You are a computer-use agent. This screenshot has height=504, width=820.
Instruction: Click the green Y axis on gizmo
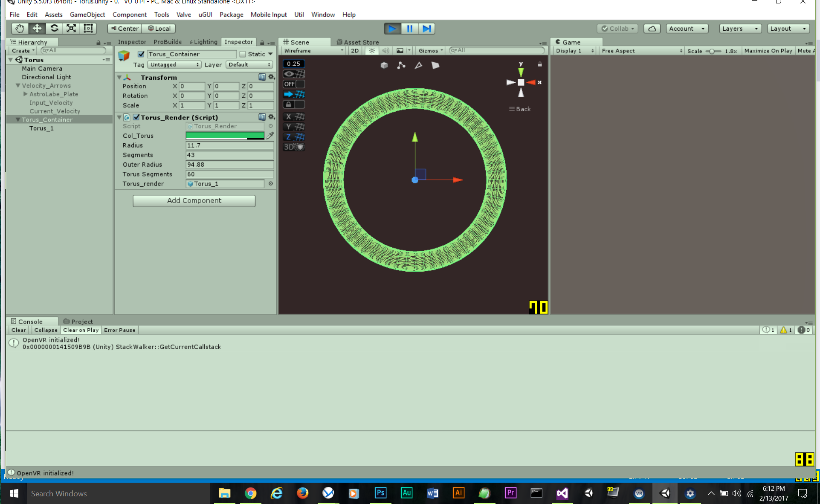tap(521, 72)
